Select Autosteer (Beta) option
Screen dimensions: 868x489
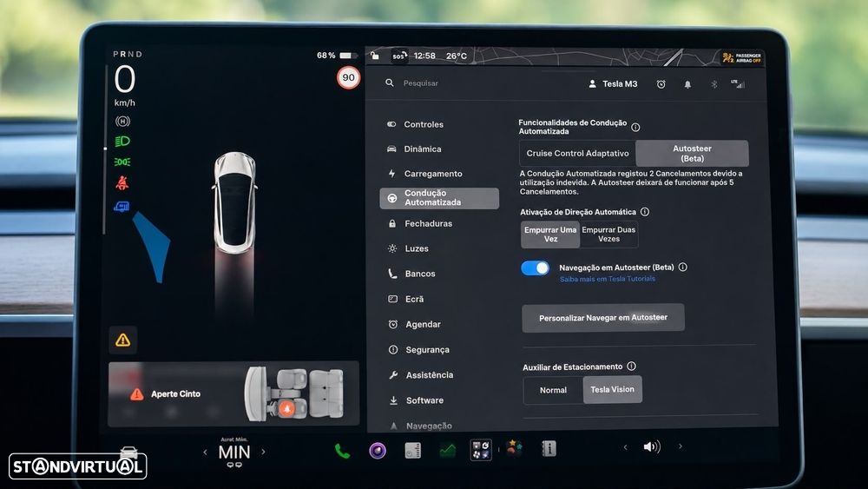pyautogui.click(x=692, y=154)
